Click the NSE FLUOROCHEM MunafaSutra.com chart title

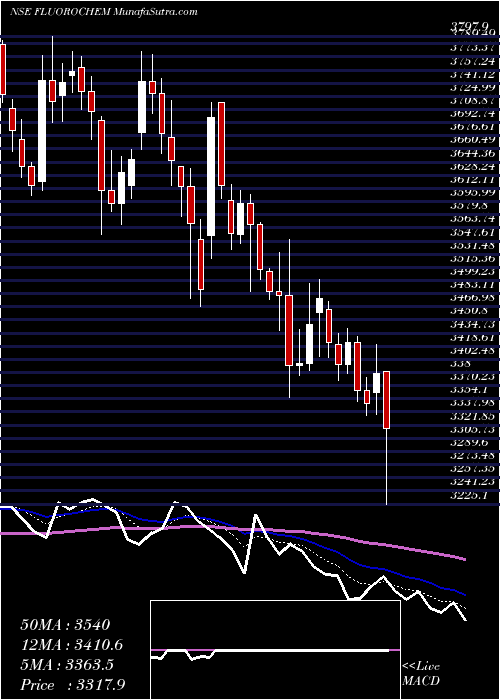(104, 12)
